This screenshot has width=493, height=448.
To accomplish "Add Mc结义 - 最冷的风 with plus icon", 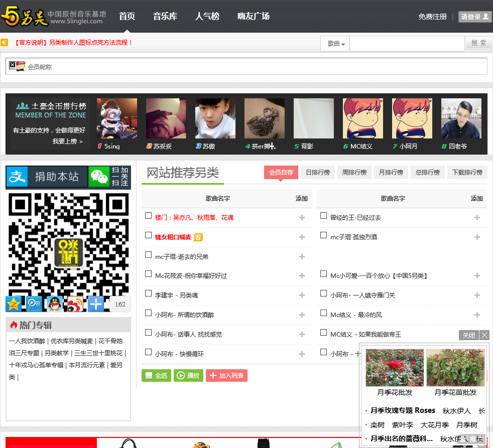I will pyautogui.click(x=477, y=315).
